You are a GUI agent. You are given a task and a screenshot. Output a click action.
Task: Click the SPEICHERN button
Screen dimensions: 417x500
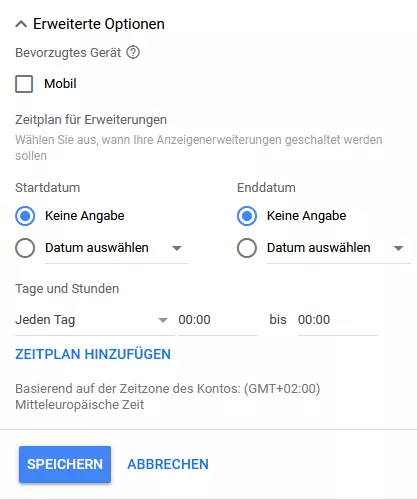[x=65, y=464]
